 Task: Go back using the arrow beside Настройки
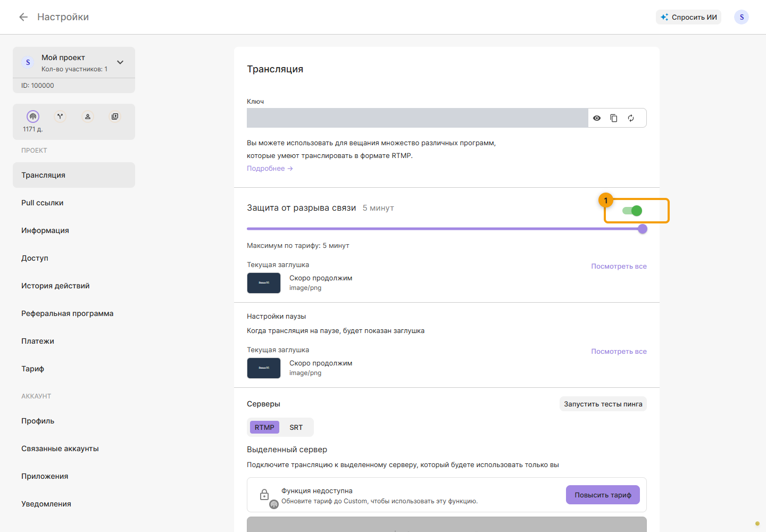click(x=23, y=17)
